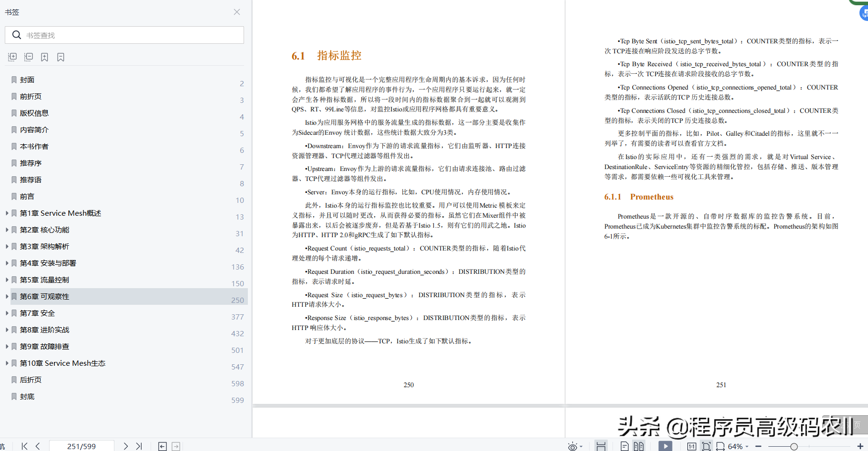This screenshot has width=868, height=451.
Task: Expand the 第1章 Service Mesh概述 bookmark
Action: point(7,213)
